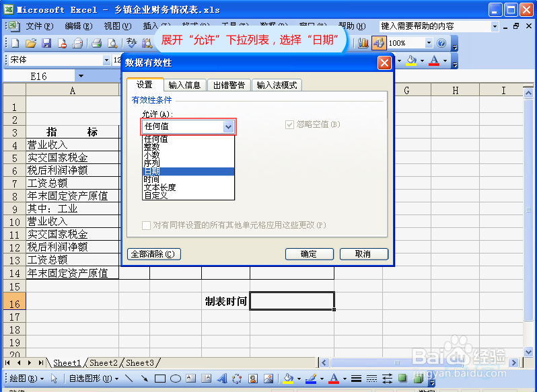Click the 确定 button
Viewport: 537px width, 392px height.
(310, 254)
